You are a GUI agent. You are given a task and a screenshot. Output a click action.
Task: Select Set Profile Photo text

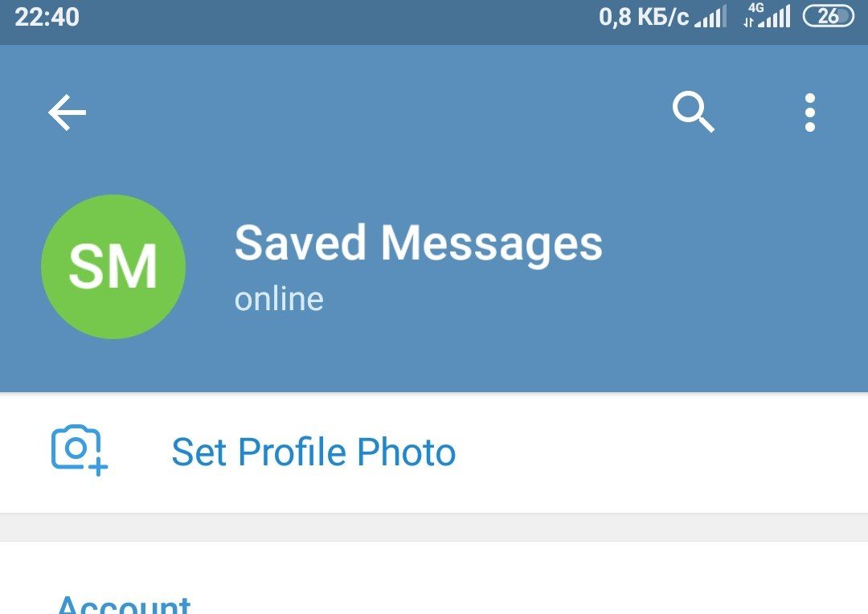click(x=313, y=452)
